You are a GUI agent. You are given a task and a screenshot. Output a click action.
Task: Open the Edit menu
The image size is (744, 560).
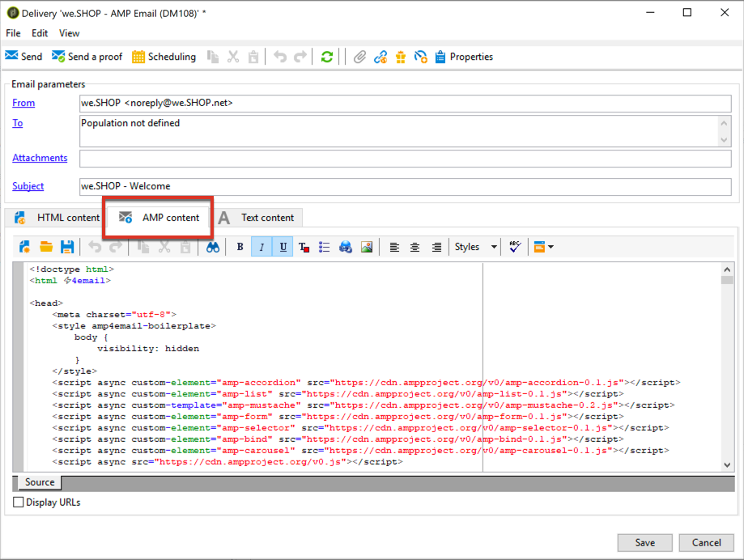(x=40, y=33)
